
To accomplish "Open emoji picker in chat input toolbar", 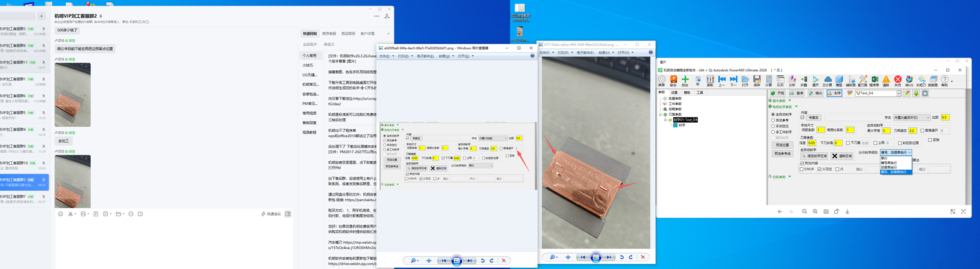I will pos(60,214).
